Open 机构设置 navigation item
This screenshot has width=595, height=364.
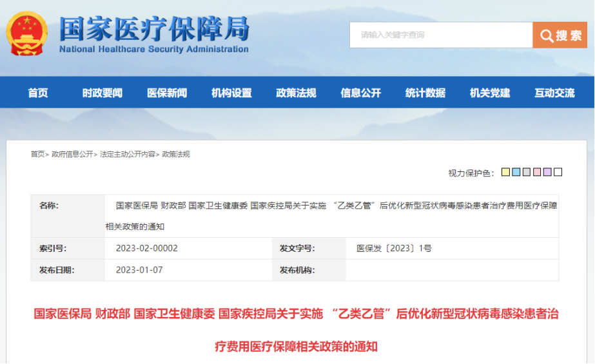231,93
